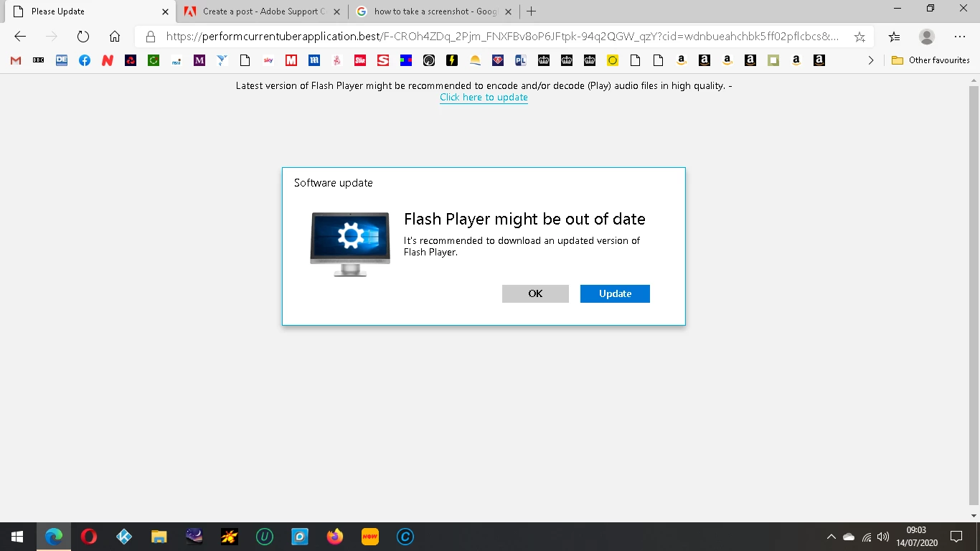The height and width of the screenshot is (551, 980).
Task: Switch to how to take a screenshot tab
Action: pyautogui.click(x=435, y=11)
